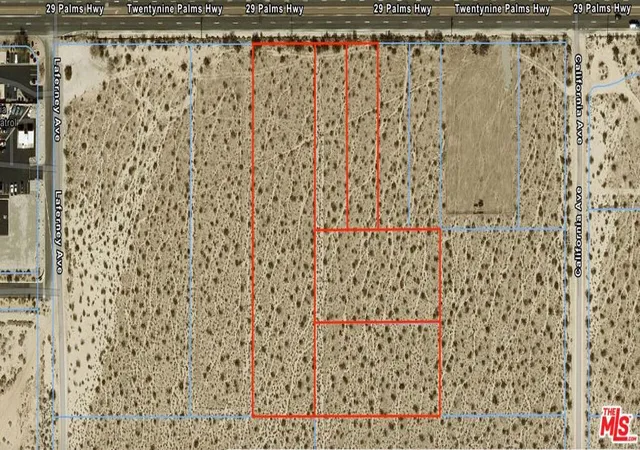The height and width of the screenshot is (450, 640).
Task: Click 29 Palms Hwy label above California Ave
Action: [602, 8]
